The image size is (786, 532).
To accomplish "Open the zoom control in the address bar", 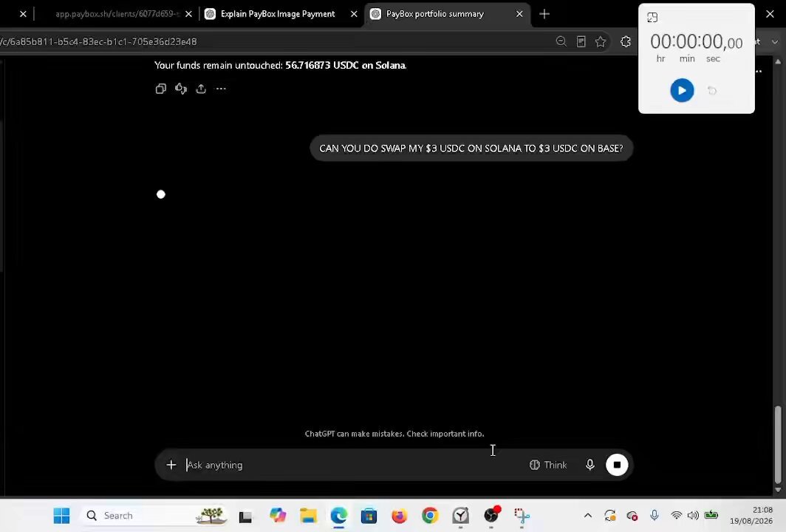I will (561, 41).
